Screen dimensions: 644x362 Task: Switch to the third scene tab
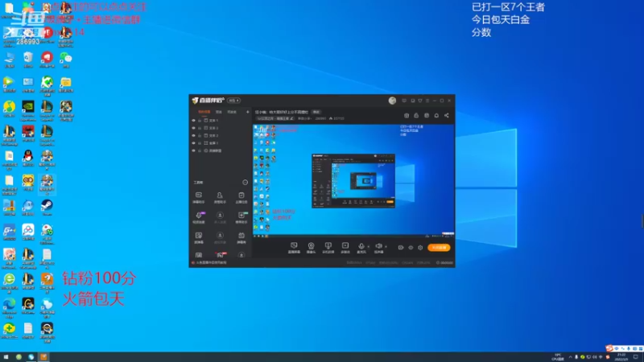pyautogui.click(x=232, y=112)
